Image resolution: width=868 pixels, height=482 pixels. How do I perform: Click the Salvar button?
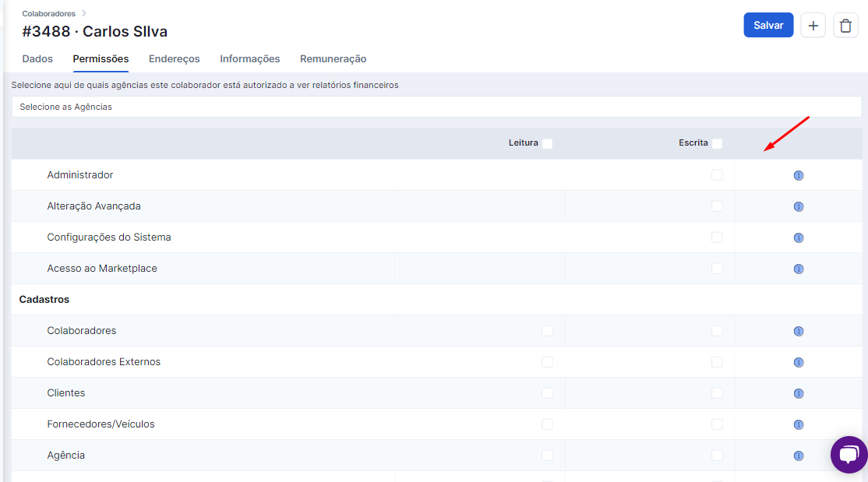pos(768,26)
